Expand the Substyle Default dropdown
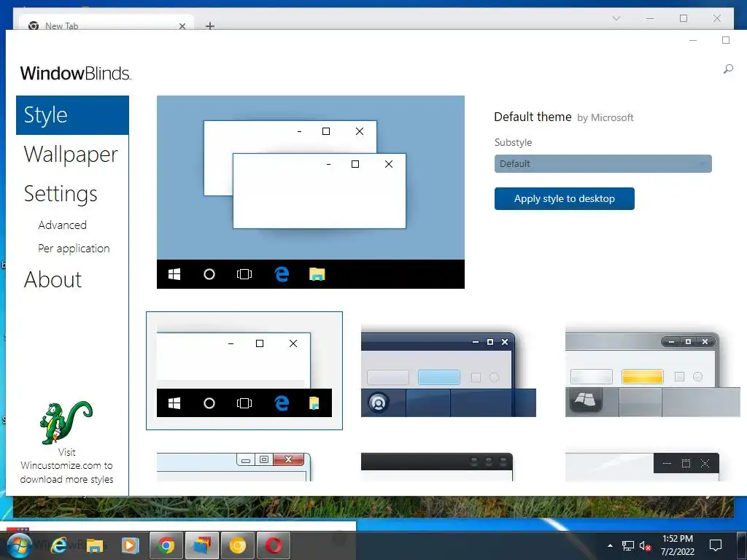Image resolution: width=747 pixels, height=560 pixels. coord(603,164)
